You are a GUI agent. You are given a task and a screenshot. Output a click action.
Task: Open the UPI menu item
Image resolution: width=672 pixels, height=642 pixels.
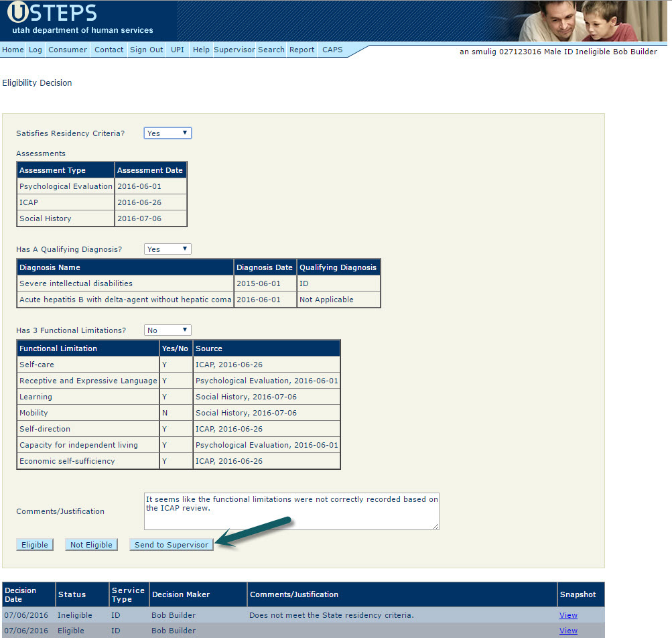point(178,50)
